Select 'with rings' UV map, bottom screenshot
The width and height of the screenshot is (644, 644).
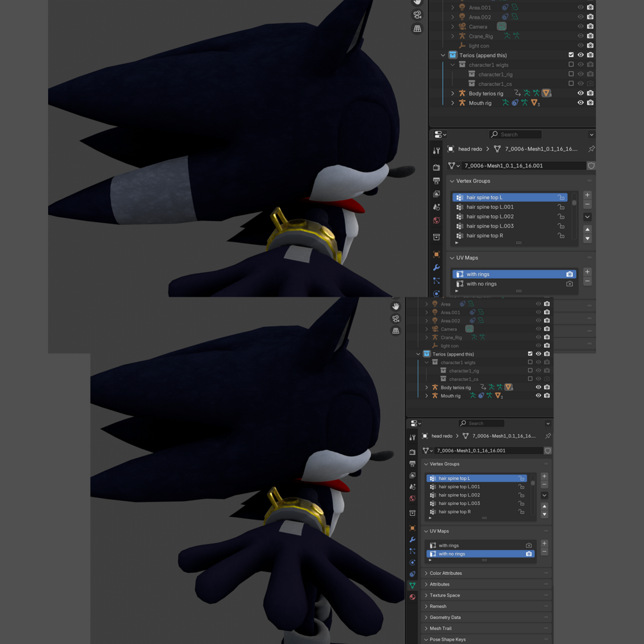click(x=481, y=545)
